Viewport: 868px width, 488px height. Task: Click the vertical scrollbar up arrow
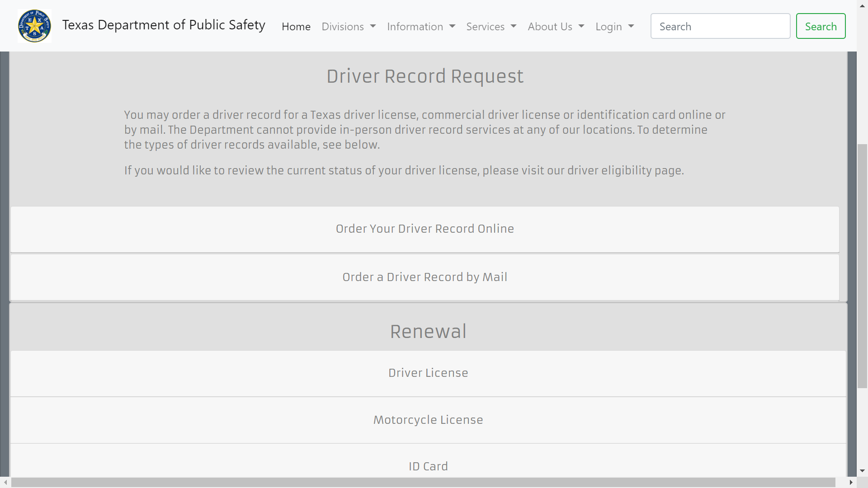pos(862,5)
